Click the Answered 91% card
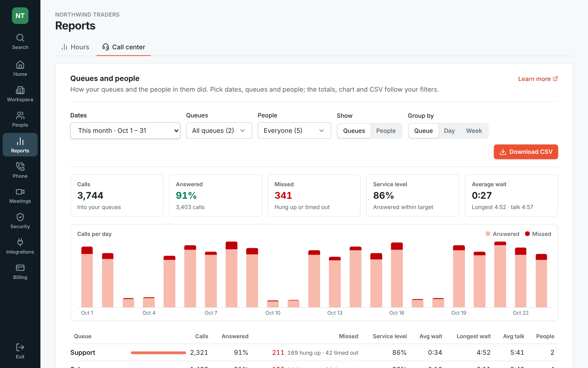This screenshot has height=368, width=588. click(x=216, y=195)
